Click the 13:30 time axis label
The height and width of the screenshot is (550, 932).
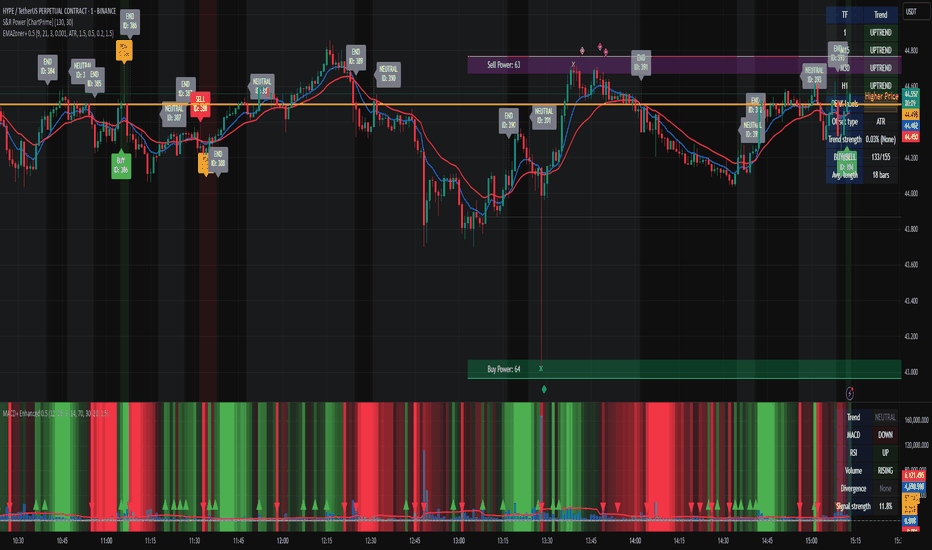pos(547,540)
